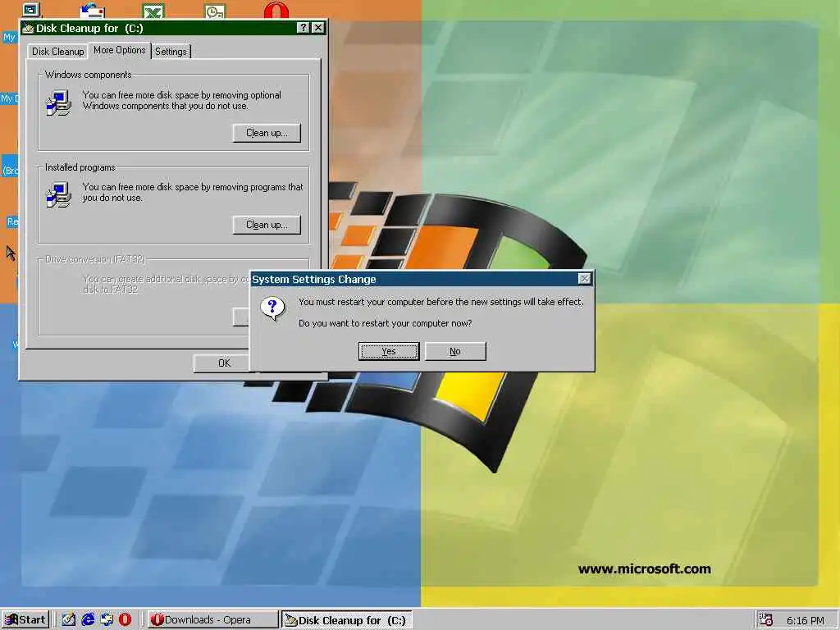Click Clean up under Windows components
This screenshot has width=840, height=630.
tap(267, 133)
